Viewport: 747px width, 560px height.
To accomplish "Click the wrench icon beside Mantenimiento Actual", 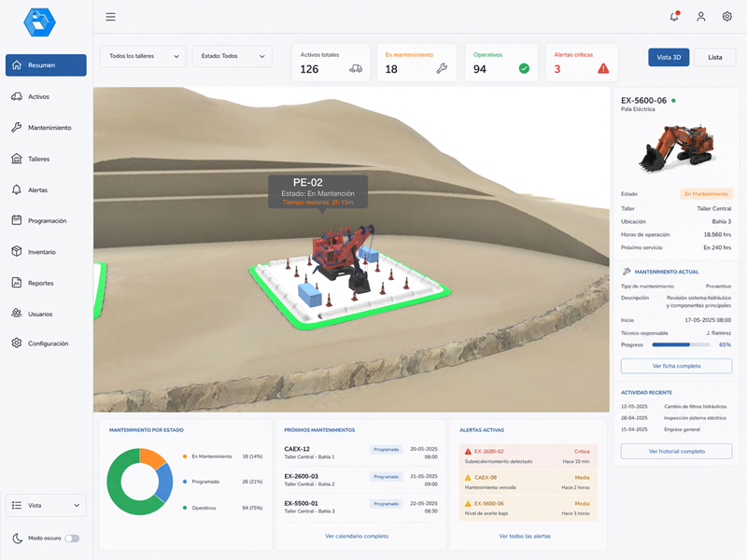I will 627,272.
